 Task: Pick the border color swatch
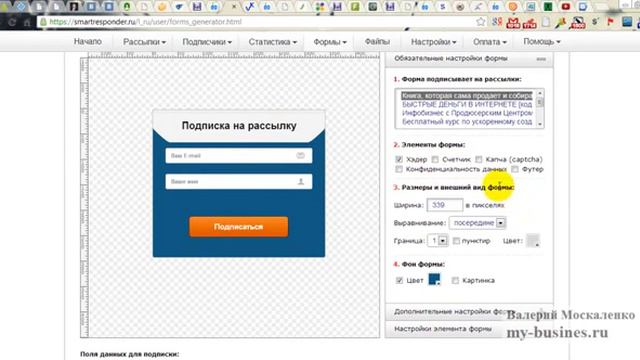pyautogui.click(x=533, y=240)
